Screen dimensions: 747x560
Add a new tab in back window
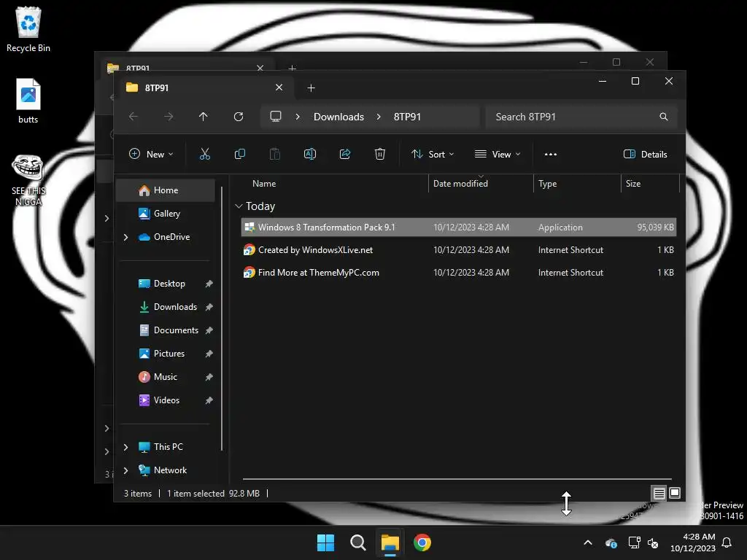coord(293,68)
